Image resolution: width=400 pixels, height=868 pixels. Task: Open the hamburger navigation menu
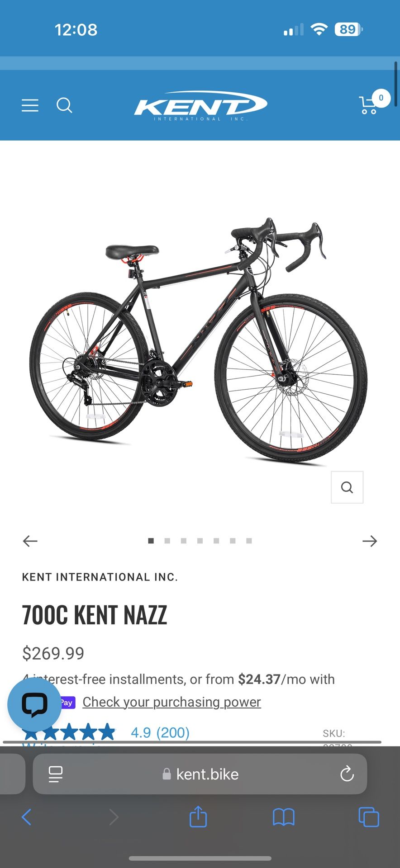[30, 105]
